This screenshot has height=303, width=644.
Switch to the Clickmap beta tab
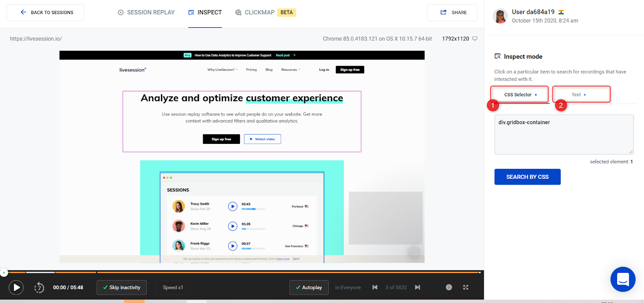coord(265,12)
